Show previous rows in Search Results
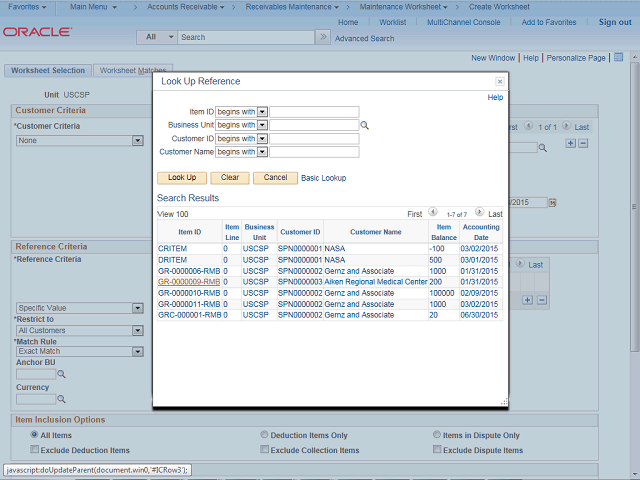 tap(433, 213)
